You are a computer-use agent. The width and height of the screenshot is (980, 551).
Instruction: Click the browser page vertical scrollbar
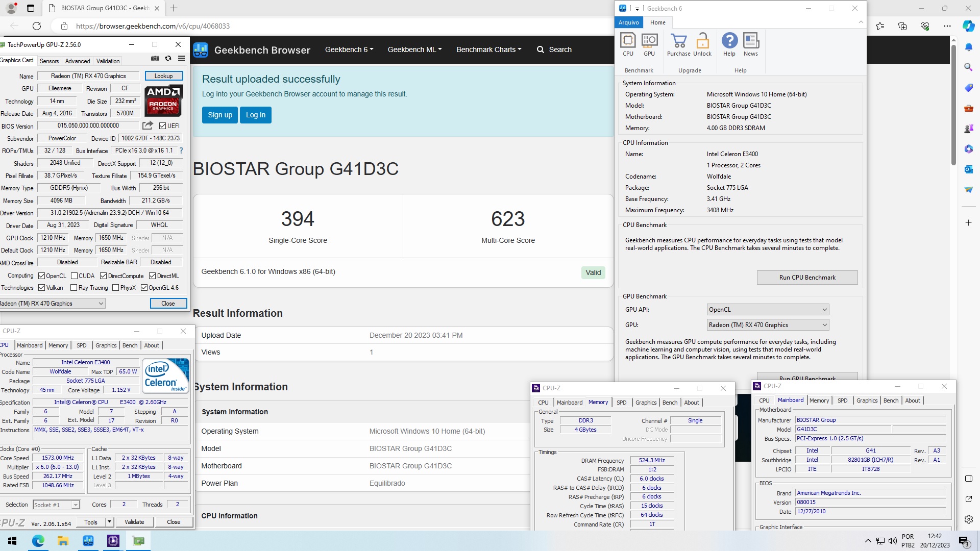953,105
